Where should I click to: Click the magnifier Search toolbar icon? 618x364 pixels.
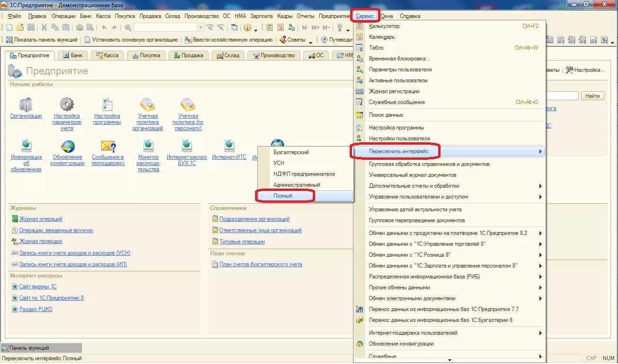(128, 27)
